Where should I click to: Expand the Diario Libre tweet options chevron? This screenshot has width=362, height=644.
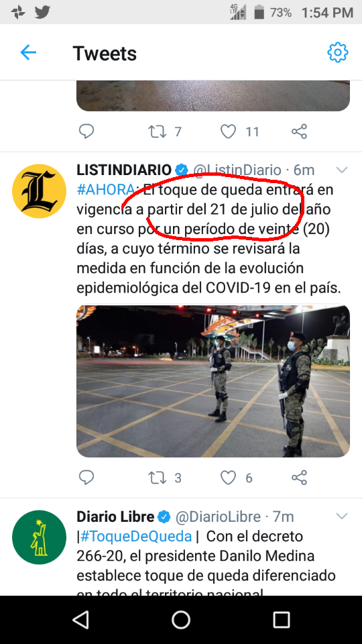point(341,516)
